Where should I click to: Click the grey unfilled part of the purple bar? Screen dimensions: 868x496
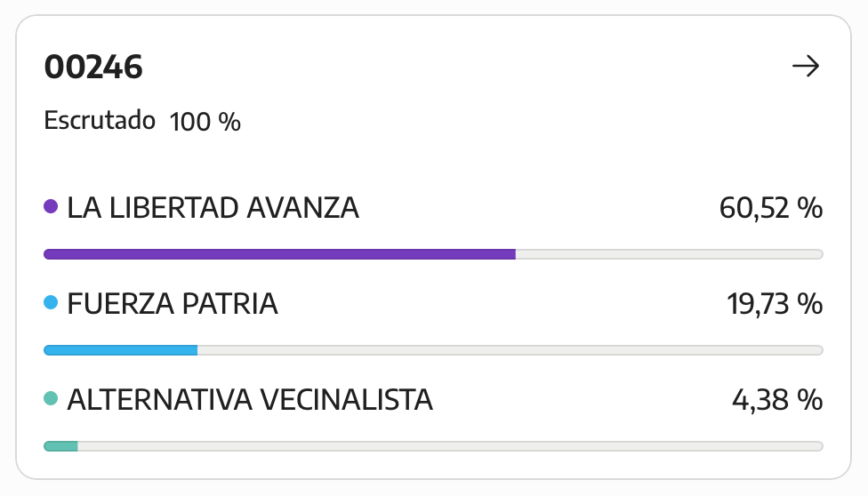(x=670, y=254)
